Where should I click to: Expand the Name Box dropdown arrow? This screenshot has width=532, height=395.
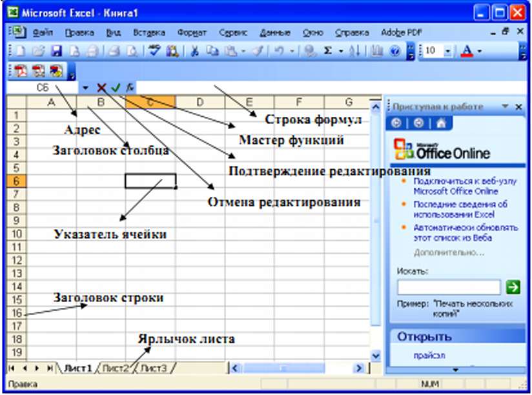coord(85,88)
